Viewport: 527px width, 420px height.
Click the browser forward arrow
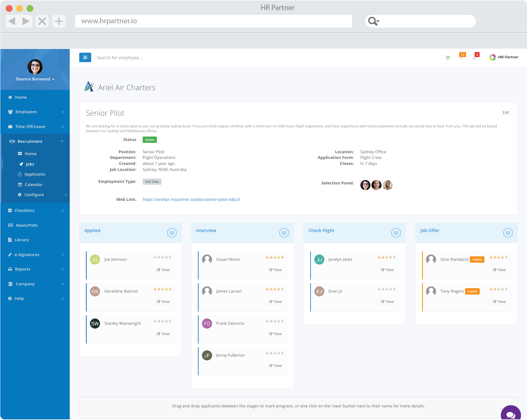click(26, 21)
